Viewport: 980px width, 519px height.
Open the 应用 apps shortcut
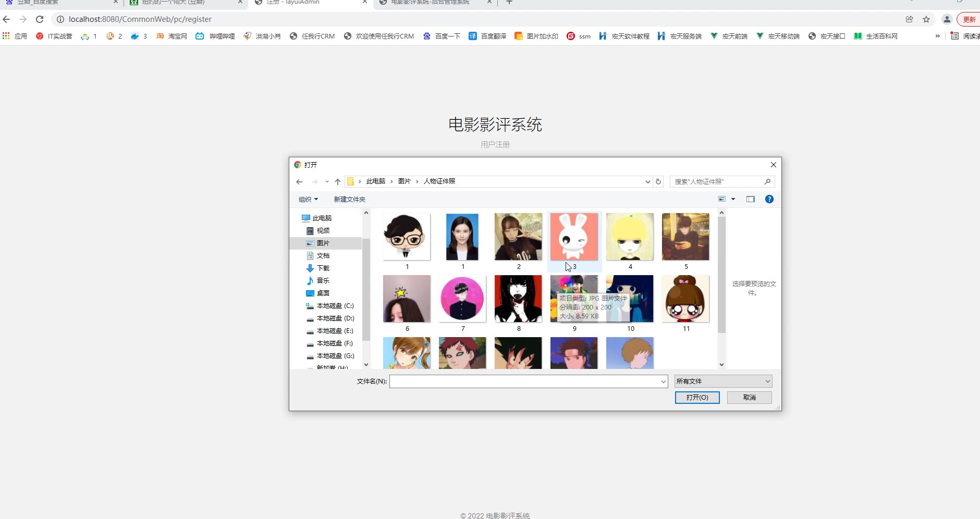click(x=15, y=36)
